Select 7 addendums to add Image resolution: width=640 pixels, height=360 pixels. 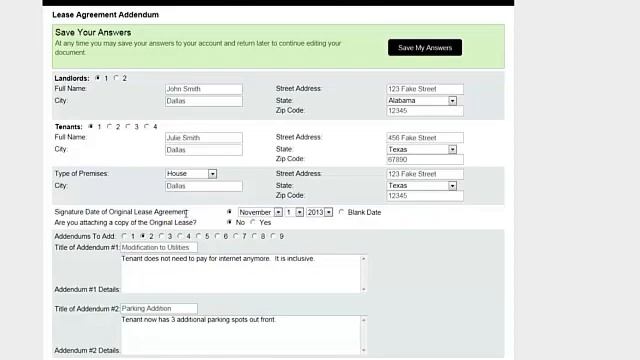(236, 236)
